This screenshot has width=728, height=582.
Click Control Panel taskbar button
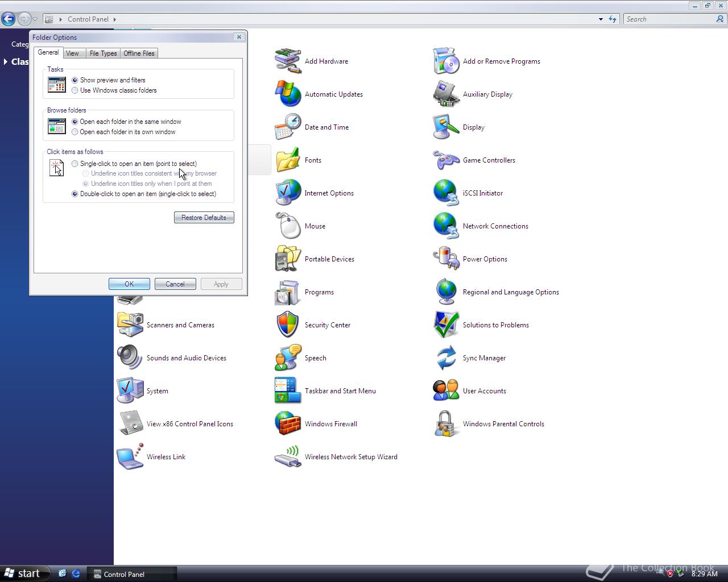(x=132, y=574)
